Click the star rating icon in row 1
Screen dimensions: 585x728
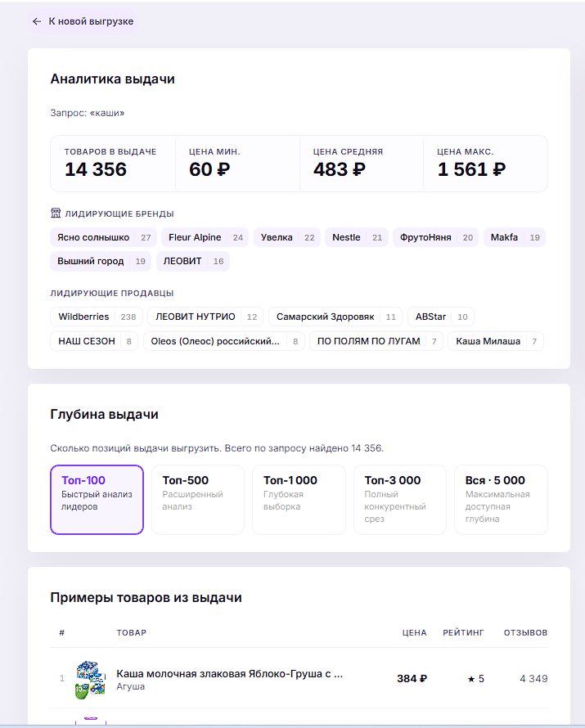[x=471, y=679]
